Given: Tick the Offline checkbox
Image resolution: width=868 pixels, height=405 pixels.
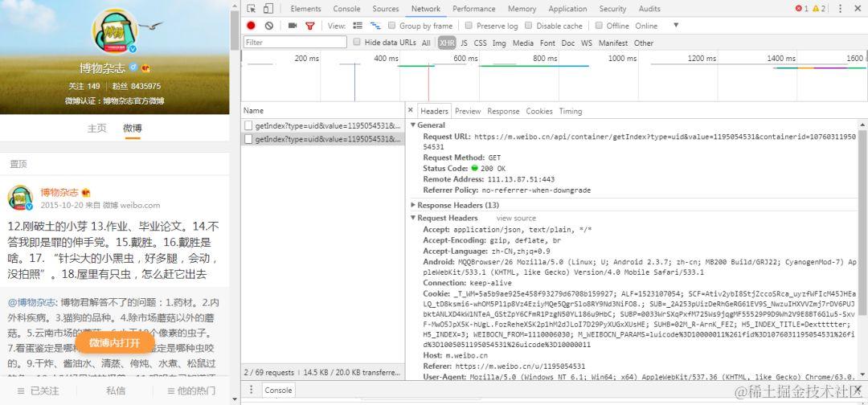Looking at the screenshot, I should (x=599, y=26).
